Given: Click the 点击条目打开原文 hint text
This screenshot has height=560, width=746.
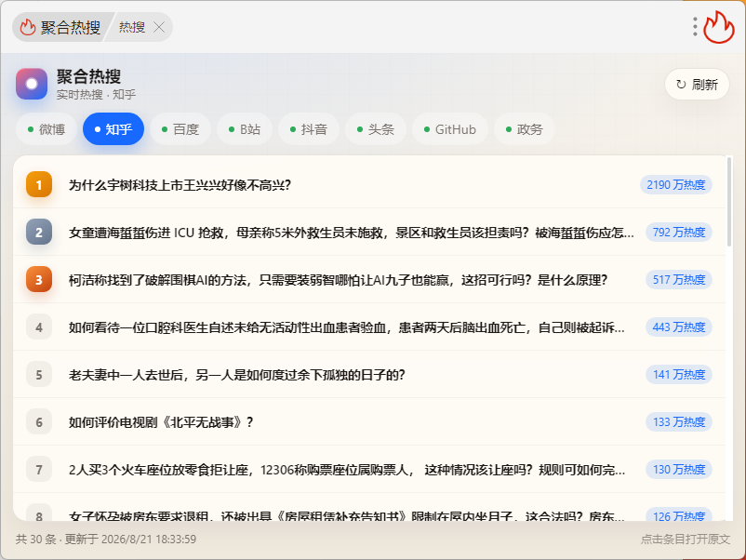Looking at the screenshot, I should coord(686,539).
